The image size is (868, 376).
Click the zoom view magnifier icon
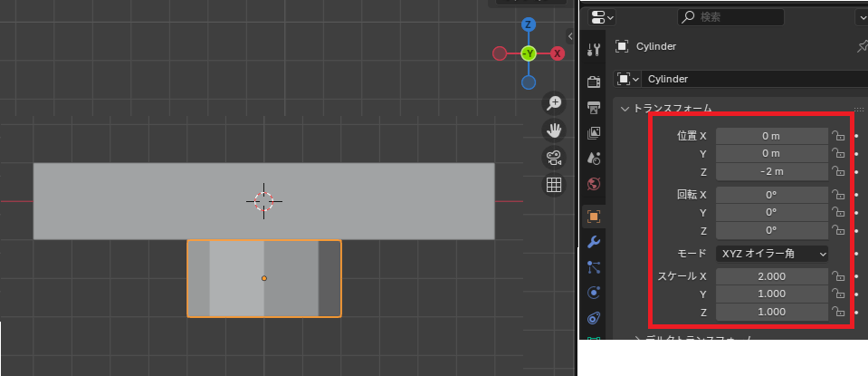click(553, 102)
